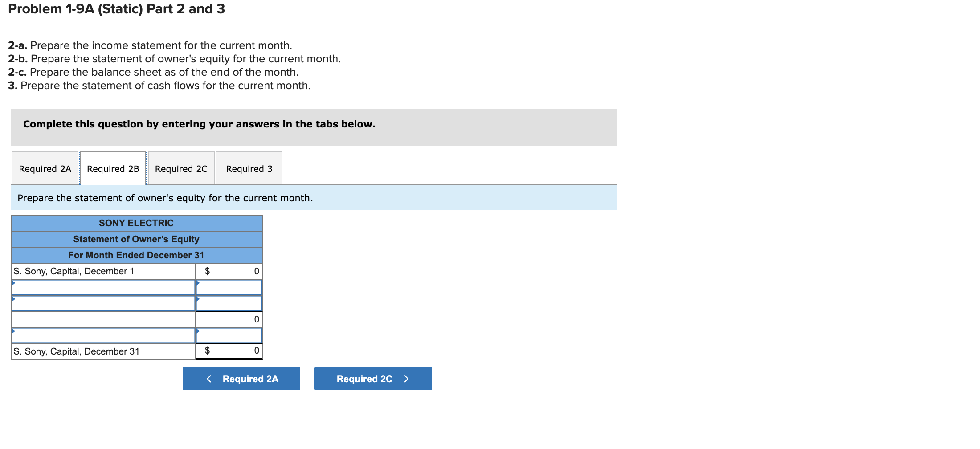Click the right chevron arrow on Required 2C button
The width and height of the screenshot is (980, 449).
(406, 378)
